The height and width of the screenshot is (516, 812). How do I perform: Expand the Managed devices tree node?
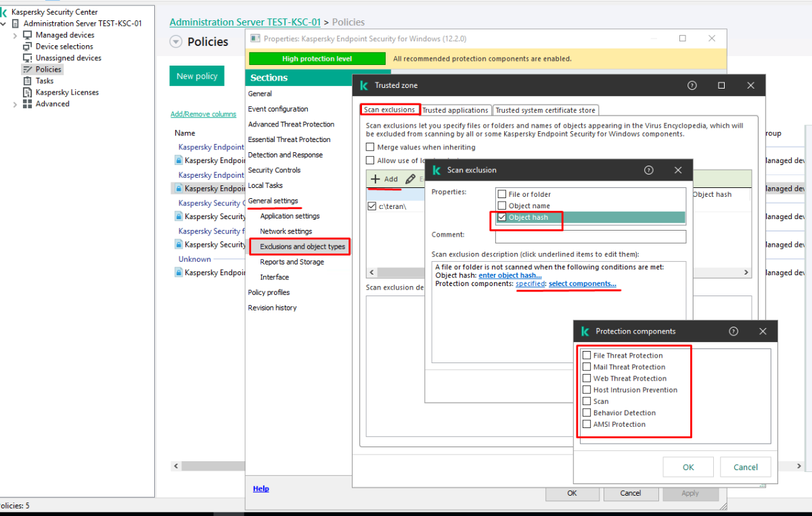(15, 35)
